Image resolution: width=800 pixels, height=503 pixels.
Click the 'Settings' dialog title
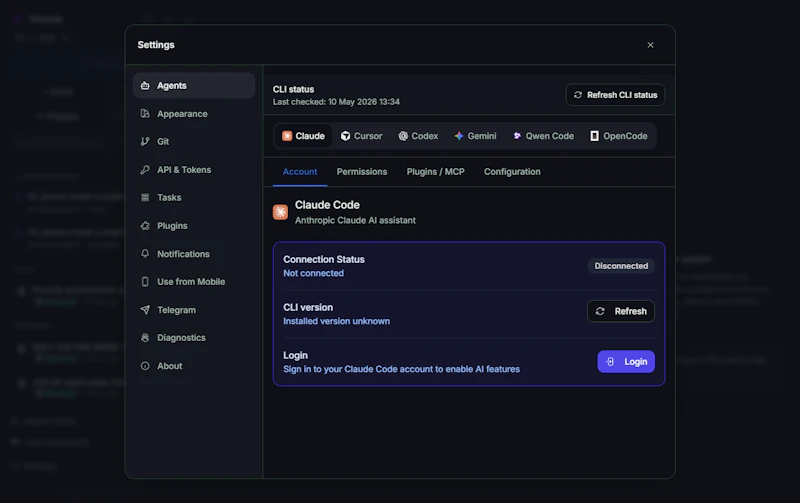[x=156, y=45]
